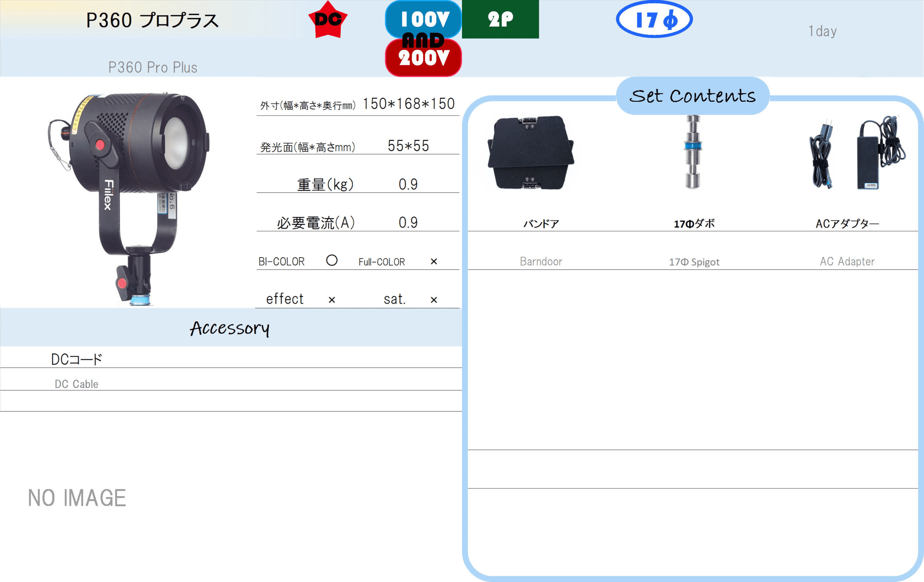This screenshot has width=924, height=582.
Task: Click the DC Cable text
Action: pos(77,384)
